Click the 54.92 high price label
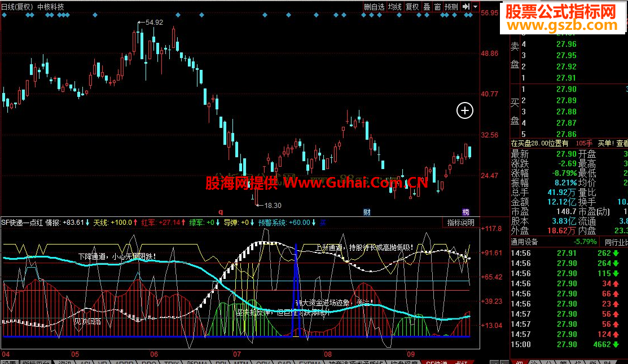 click(154, 23)
